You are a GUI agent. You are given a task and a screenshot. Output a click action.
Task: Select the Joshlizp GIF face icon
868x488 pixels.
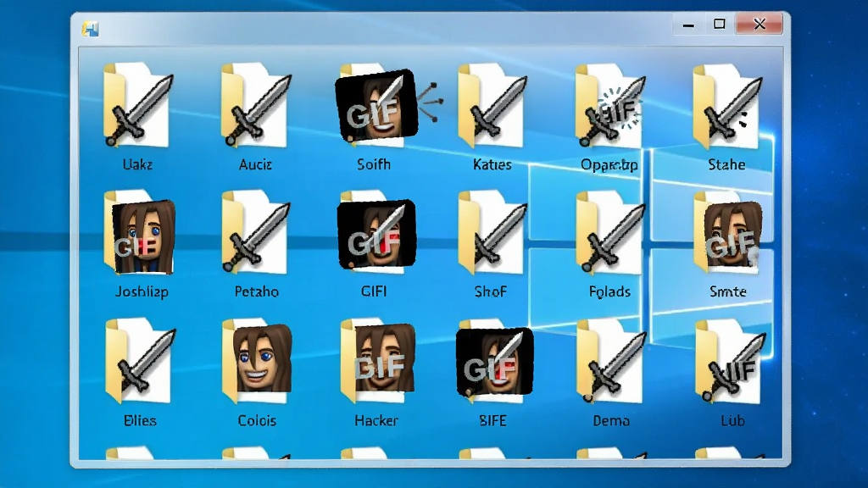(140, 232)
